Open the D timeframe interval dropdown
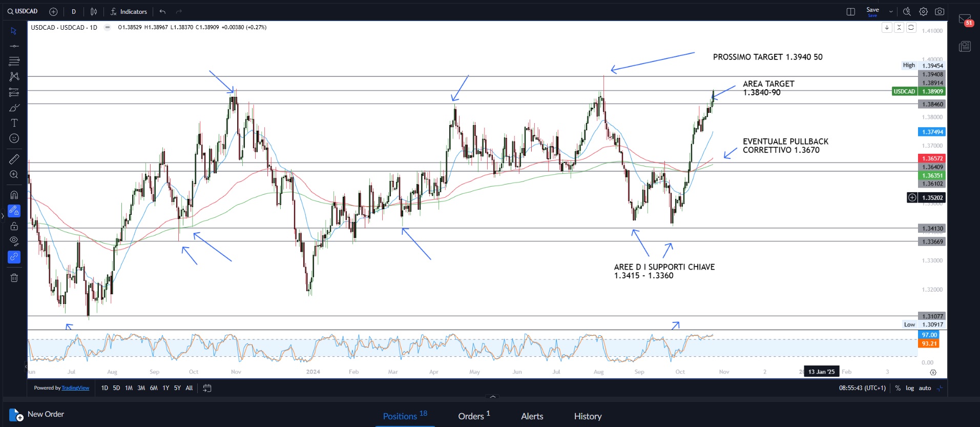The width and height of the screenshot is (980, 427). 74,12
